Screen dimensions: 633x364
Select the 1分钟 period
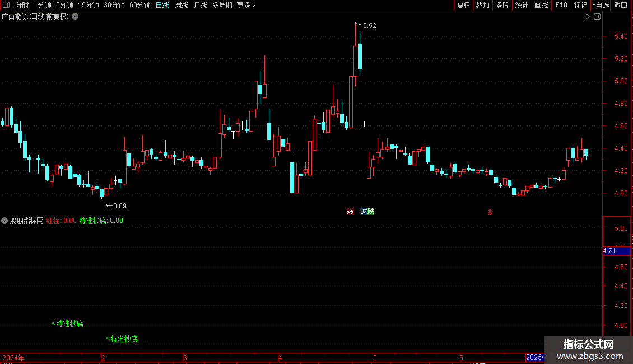coord(43,5)
